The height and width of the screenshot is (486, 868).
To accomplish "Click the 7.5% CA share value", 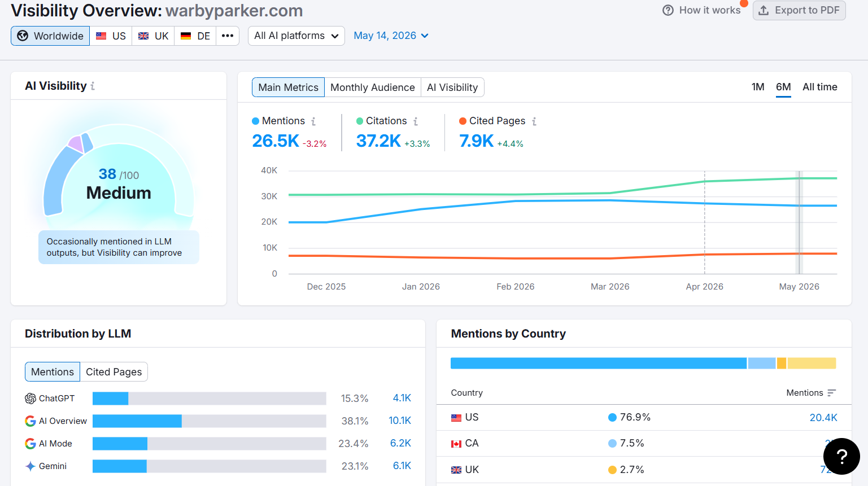I will pos(632,443).
